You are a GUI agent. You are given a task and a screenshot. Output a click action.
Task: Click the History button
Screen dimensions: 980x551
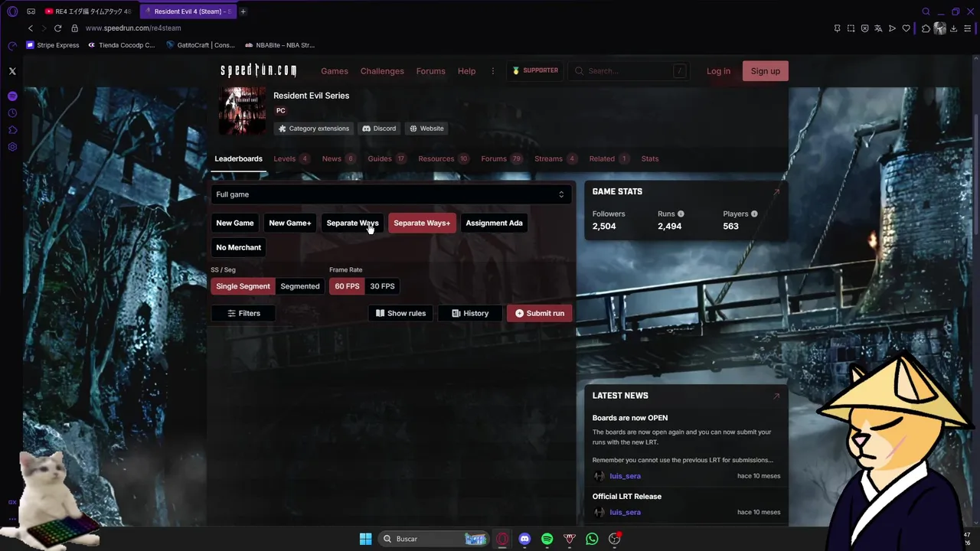click(x=470, y=313)
